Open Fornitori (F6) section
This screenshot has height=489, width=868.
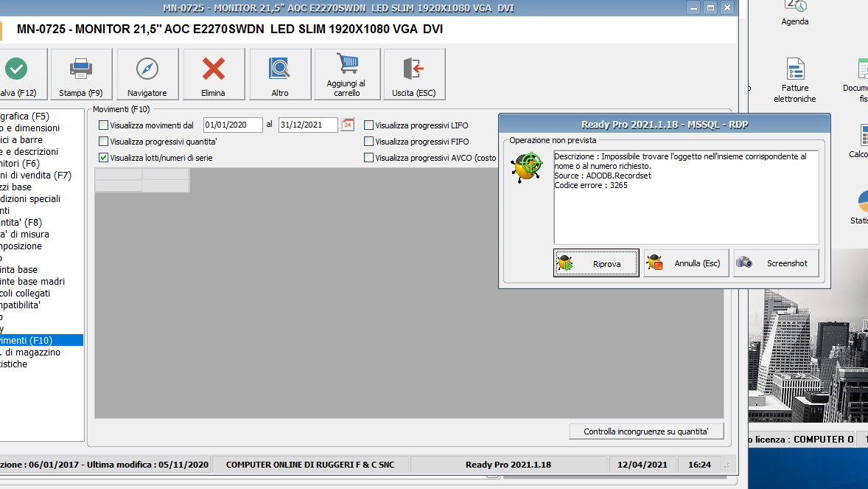[41, 164]
